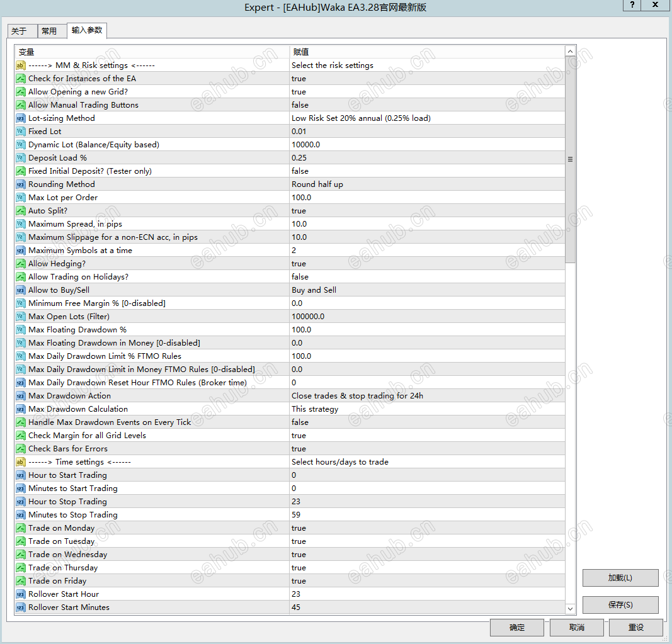672x644 pixels.
Task: Toggle the true value of Trade on Friday
Action: (427, 581)
